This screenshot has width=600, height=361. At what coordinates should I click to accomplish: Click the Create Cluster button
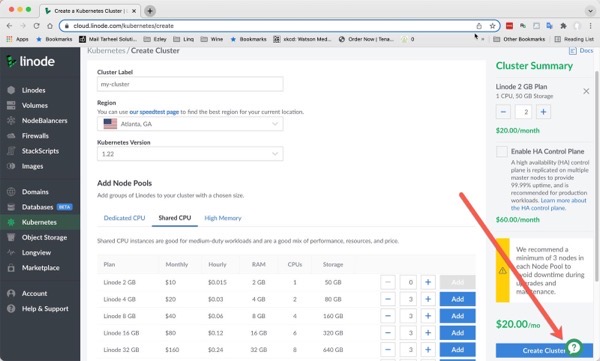point(544,350)
